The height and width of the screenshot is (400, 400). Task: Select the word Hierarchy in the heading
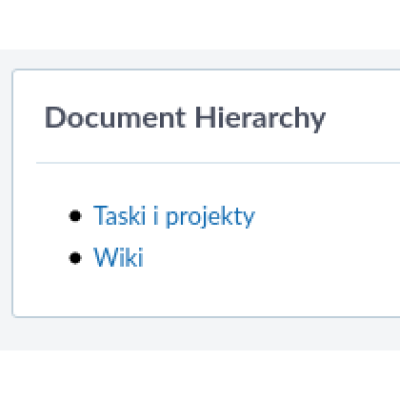pos(260,118)
